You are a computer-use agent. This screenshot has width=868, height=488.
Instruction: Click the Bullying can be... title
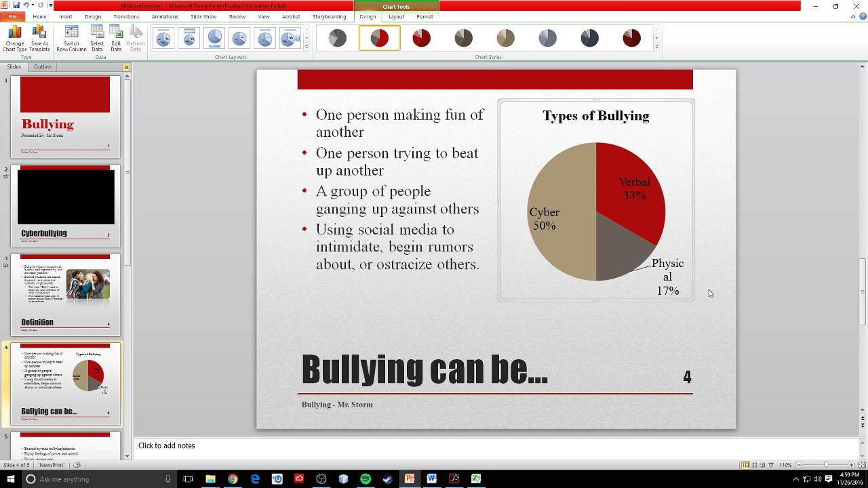click(424, 370)
